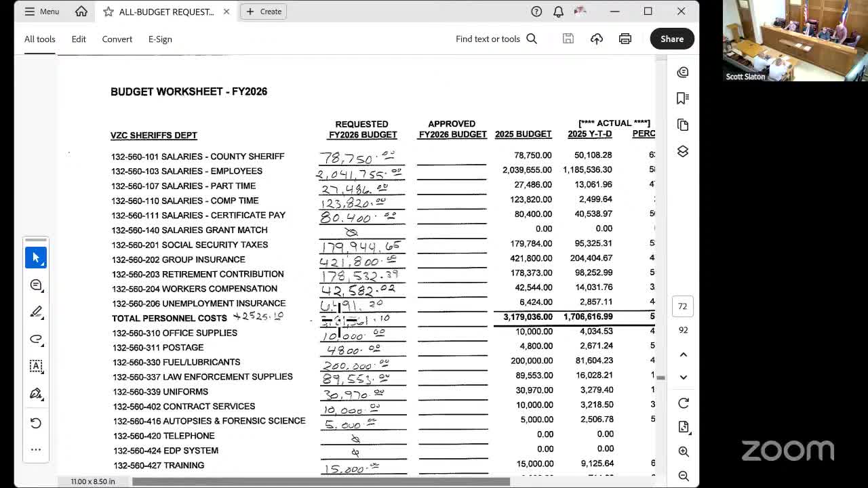This screenshot has width=868, height=488.
Task: Close the ALL-BUDGET REQUEST tab
Action: click(226, 12)
